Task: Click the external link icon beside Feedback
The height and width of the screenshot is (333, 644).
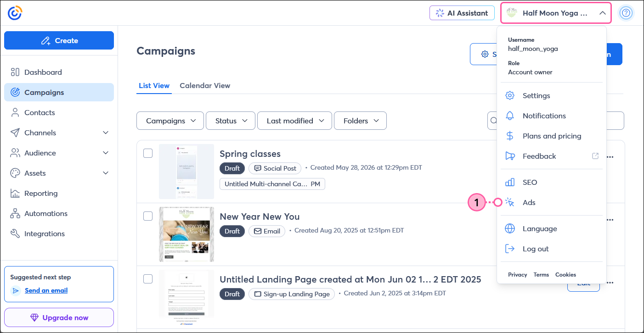Action: pyautogui.click(x=595, y=156)
